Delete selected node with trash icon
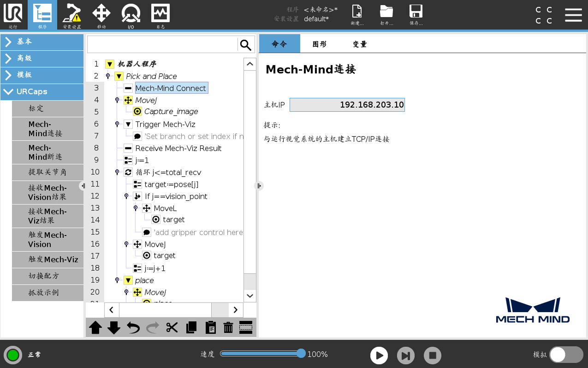 point(228,327)
